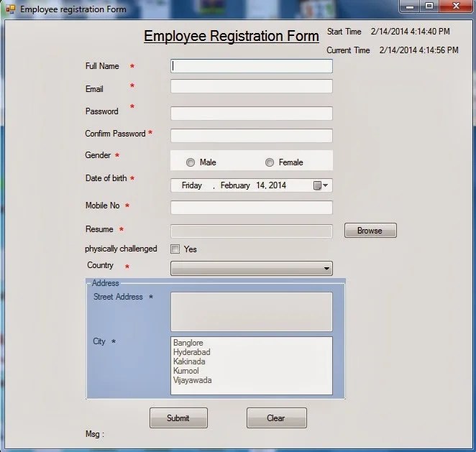Click the form icon in title bar

click(11, 9)
